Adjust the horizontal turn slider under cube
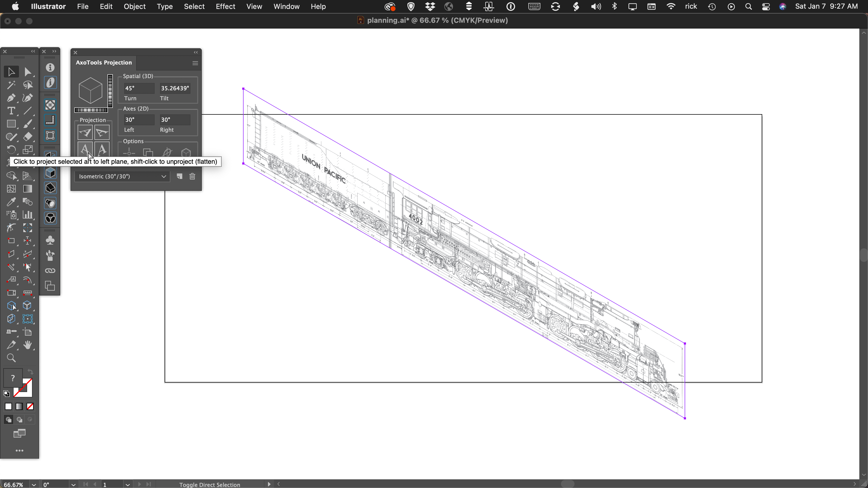 (x=91, y=110)
